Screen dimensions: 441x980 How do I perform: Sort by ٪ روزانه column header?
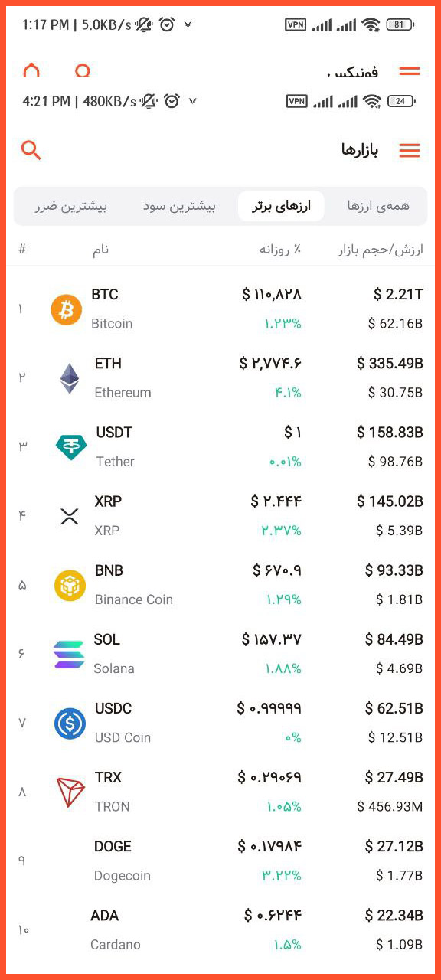(x=279, y=250)
